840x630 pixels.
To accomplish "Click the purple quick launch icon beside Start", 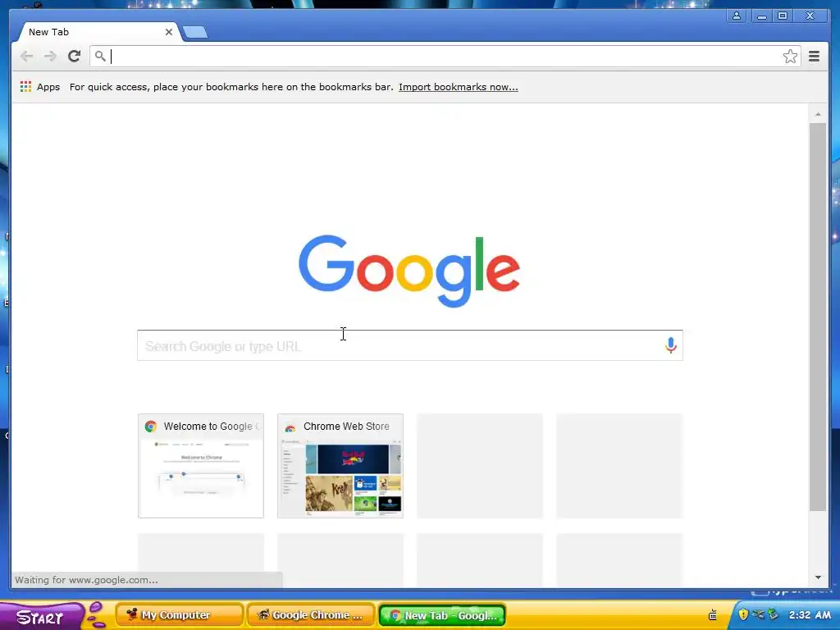I will pyautogui.click(x=97, y=614).
